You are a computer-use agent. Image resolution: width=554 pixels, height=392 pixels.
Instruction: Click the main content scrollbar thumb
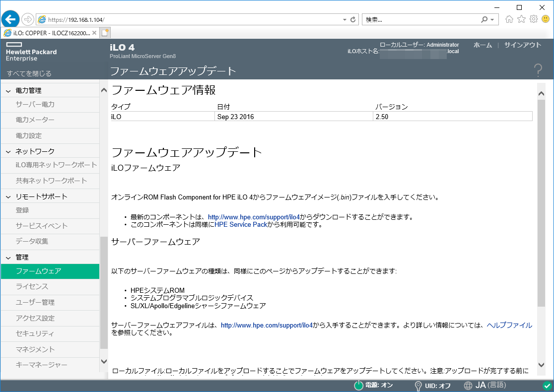(x=541, y=203)
